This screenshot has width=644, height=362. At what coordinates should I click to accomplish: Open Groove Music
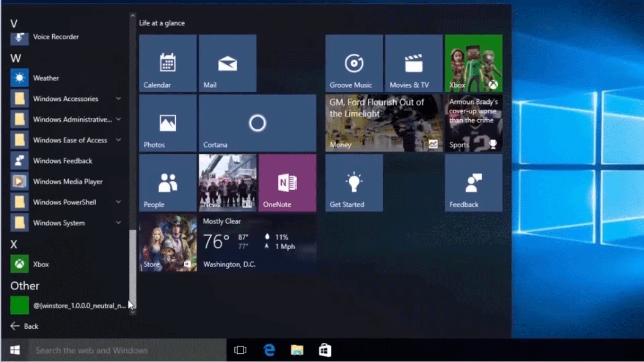(x=354, y=63)
